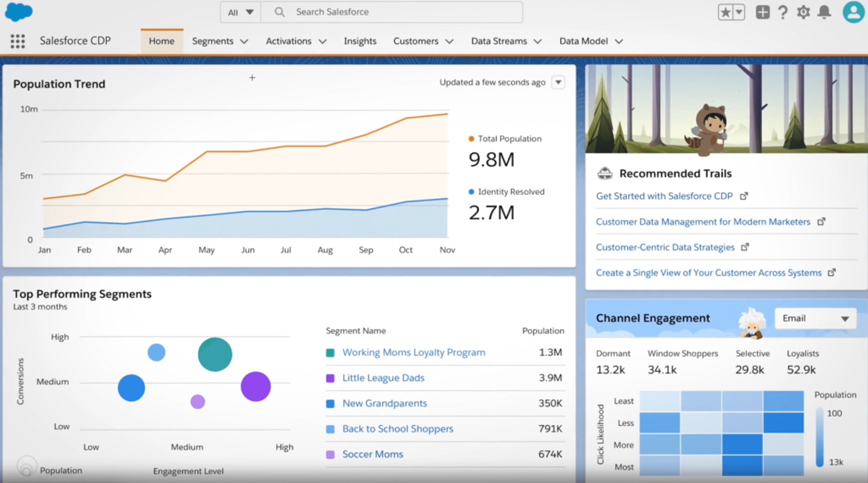Click the small lavender bubble in chart

click(198, 402)
